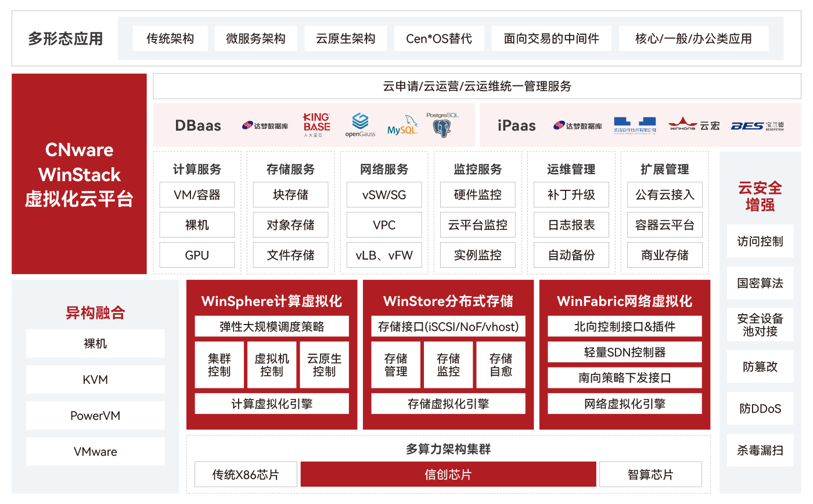
Task: Click the CNware WinStack 虚拟化云平台 red panel
Action: coord(79,174)
